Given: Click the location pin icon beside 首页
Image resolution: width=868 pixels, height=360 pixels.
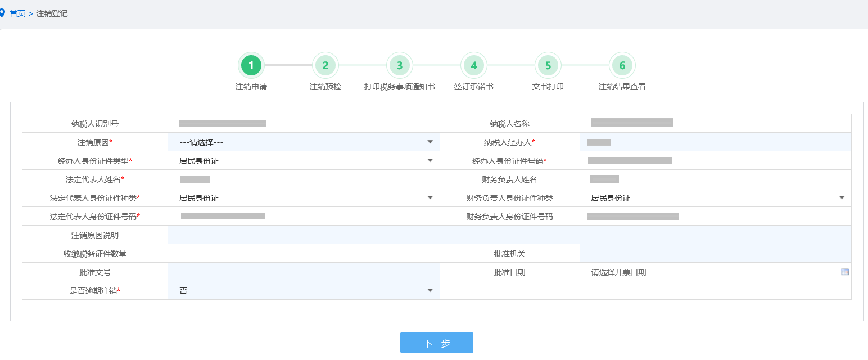Looking at the screenshot, I should point(3,13).
